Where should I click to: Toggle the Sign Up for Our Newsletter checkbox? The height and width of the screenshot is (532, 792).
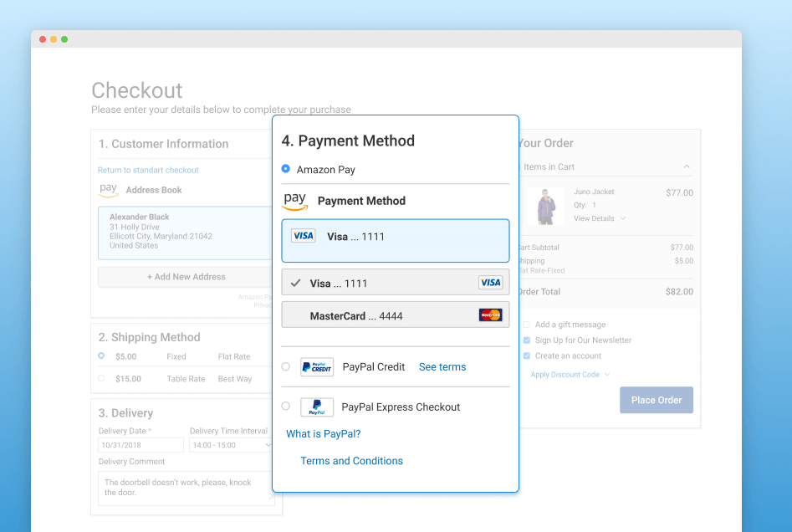527,340
